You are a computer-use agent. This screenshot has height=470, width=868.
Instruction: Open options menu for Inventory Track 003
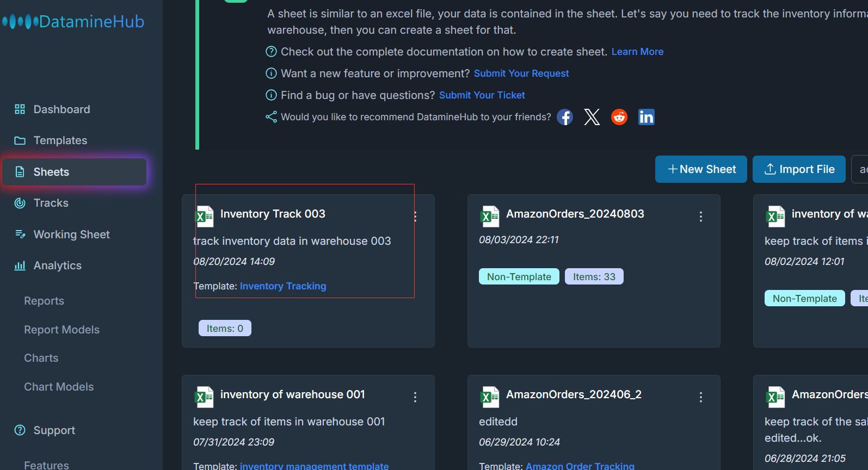point(415,217)
